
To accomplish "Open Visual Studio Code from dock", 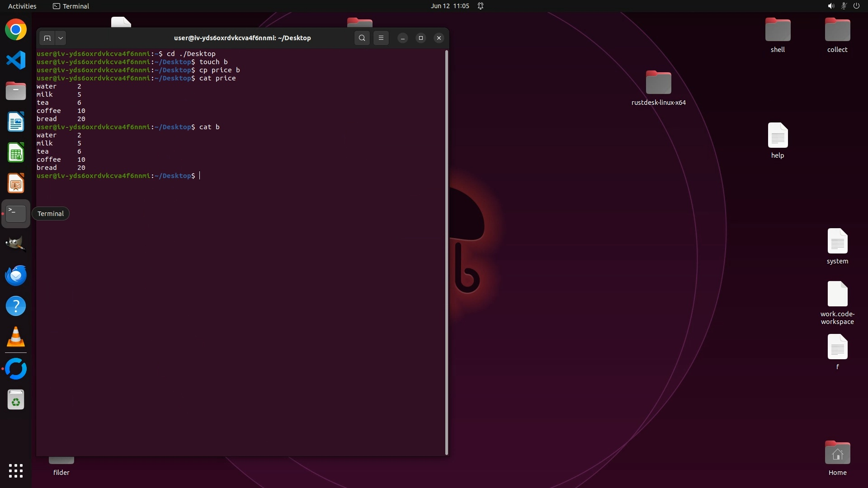I will (16, 60).
